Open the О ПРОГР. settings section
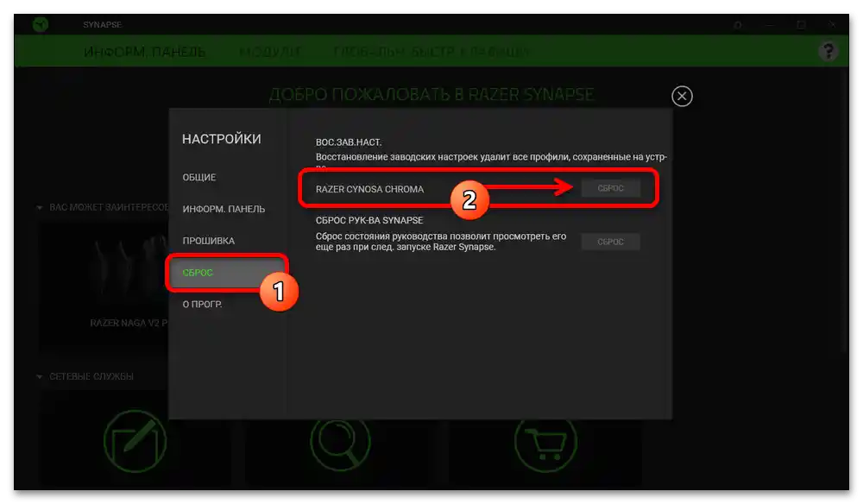Image resolution: width=863 pixels, height=504 pixels. coord(202,305)
